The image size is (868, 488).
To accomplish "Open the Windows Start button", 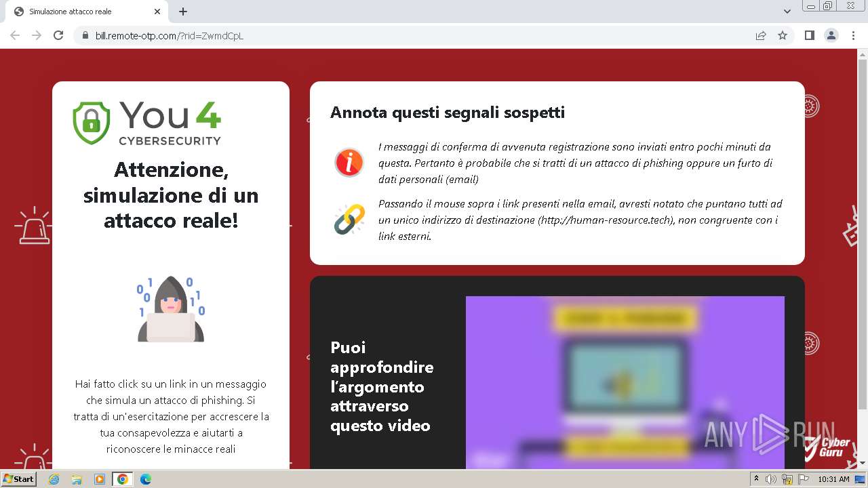I will tap(18, 479).
